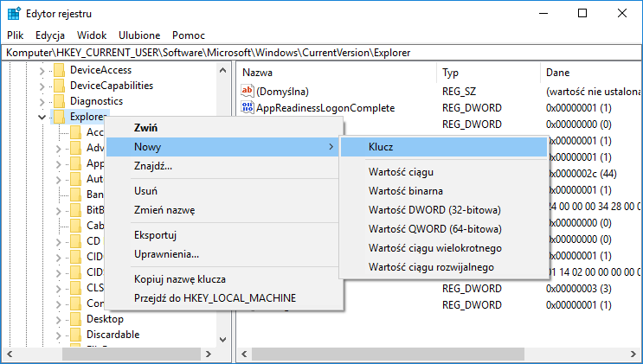Expand the Desktop tree node
Screen dimensions: 643x364
click(x=58, y=320)
